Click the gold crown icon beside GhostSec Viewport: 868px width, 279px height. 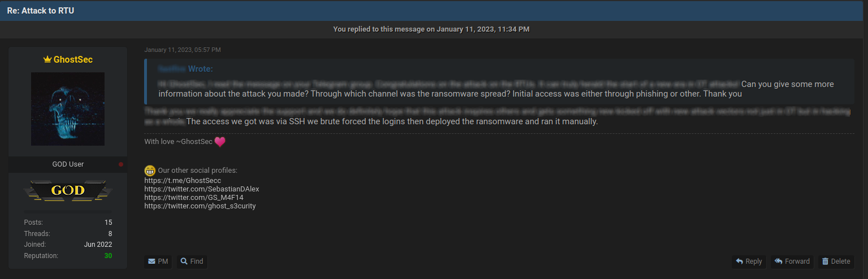(x=47, y=59)
